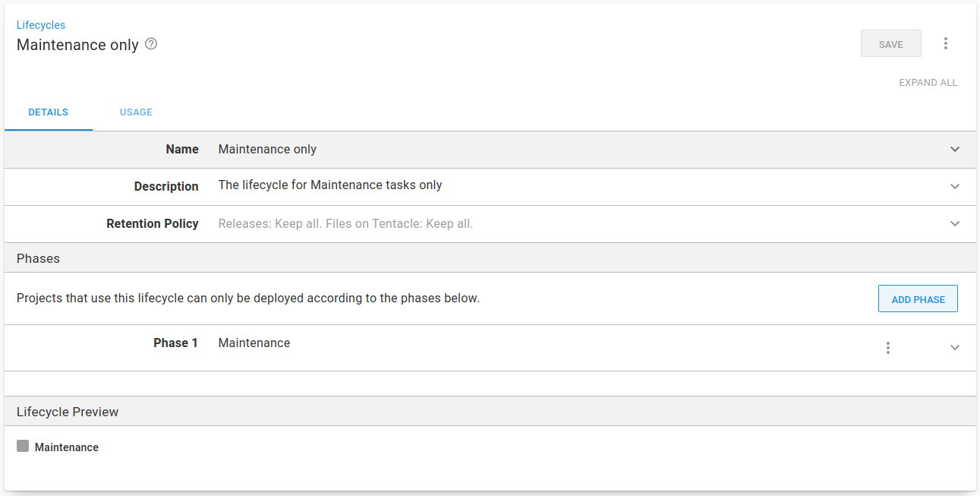Viewport: 980px width, 496px height.
Task: Open the Phase 1 three-dot menu
Action: tap(887, 348)
